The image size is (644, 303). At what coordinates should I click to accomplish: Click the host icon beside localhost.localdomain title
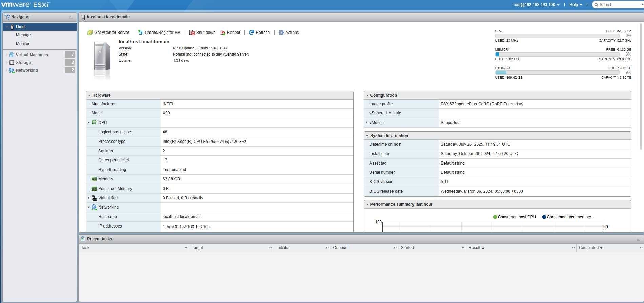pyautogui.click(x=83, y=17)
